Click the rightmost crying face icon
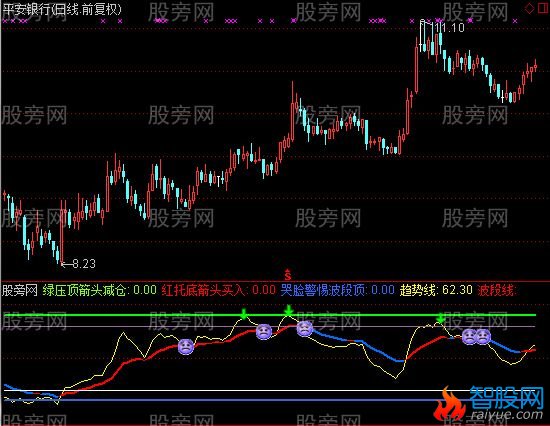550x426 pixels. [483, 337]
